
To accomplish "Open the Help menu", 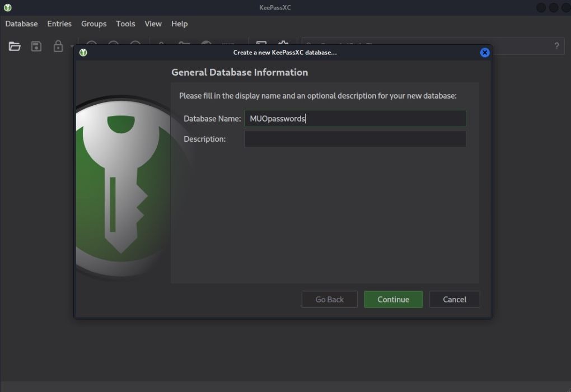I will click(x=180, y=24).
